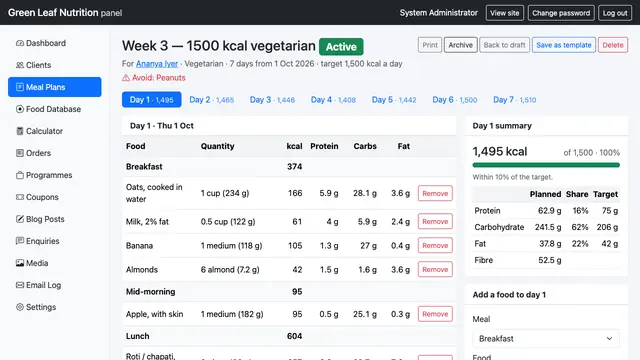
Task: Click the green Active status badge
Action: pyautogui.click(x=341, y=47)
